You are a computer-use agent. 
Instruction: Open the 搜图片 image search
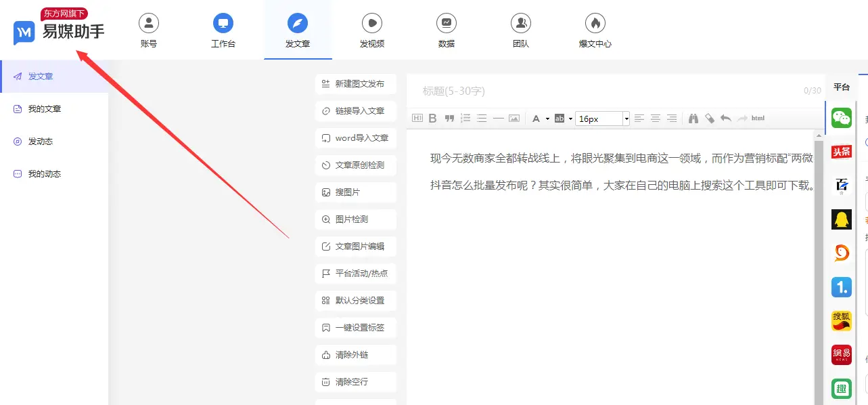click(x=356, y=192)
